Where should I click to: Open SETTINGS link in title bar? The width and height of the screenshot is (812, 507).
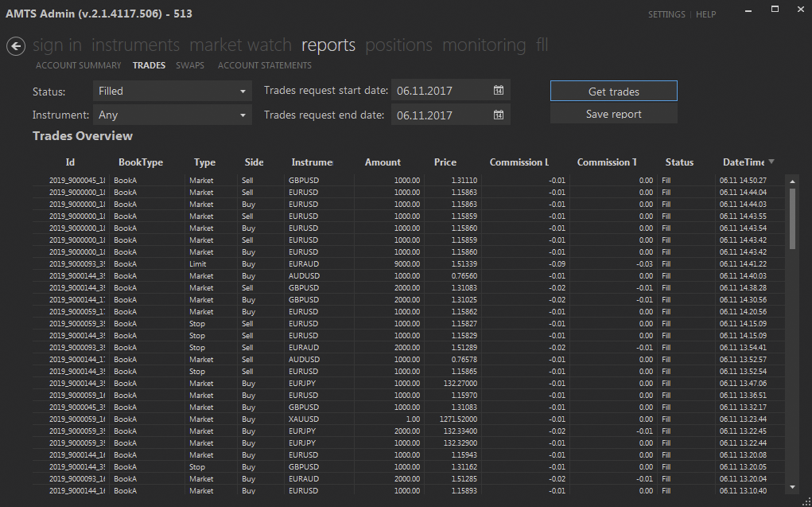click(666, 14)
